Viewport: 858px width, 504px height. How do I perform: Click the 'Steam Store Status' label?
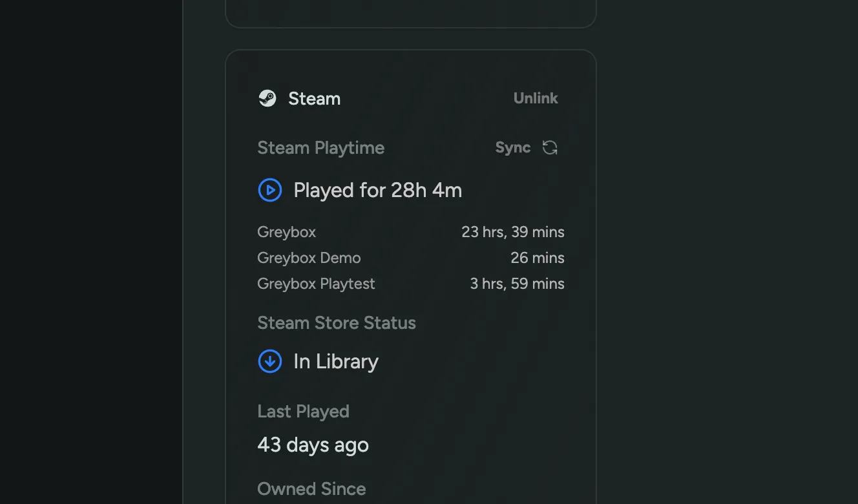[337, 323]
